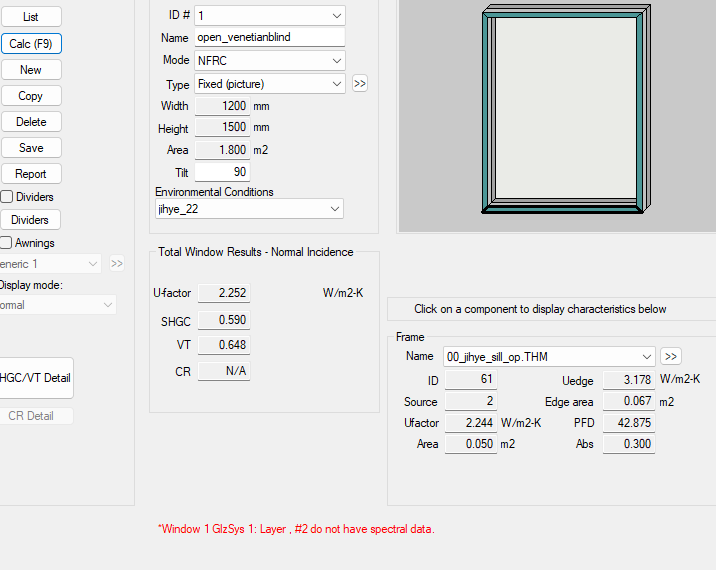
Task: Click the >> button next to Generic dropdown
Action: pyautogui.click(x=117, y=264)
